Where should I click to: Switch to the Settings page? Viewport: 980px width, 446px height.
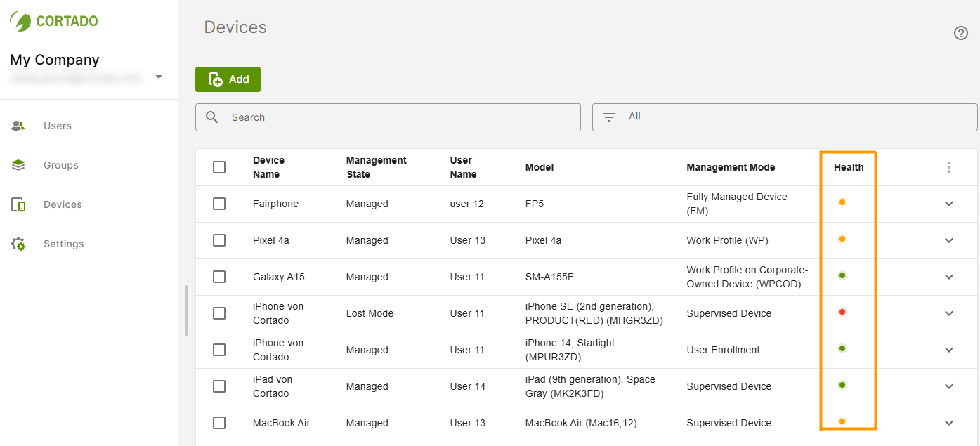[x=63, y=243]
